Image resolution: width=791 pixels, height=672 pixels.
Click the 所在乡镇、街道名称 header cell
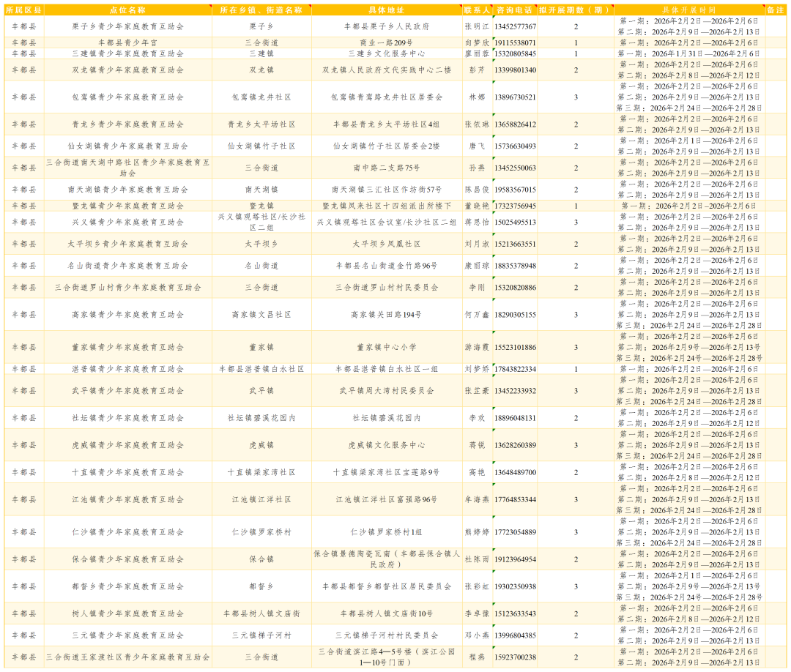point(261,10)
